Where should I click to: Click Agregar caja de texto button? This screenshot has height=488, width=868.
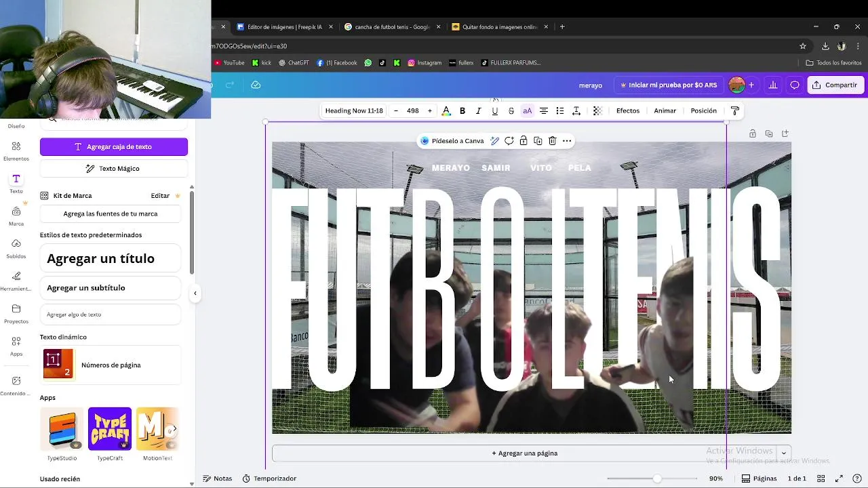[114, 146]
